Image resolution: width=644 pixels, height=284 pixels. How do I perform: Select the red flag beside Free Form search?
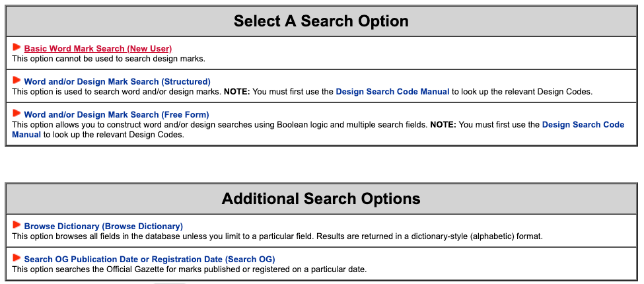click(x=17, y=113)
